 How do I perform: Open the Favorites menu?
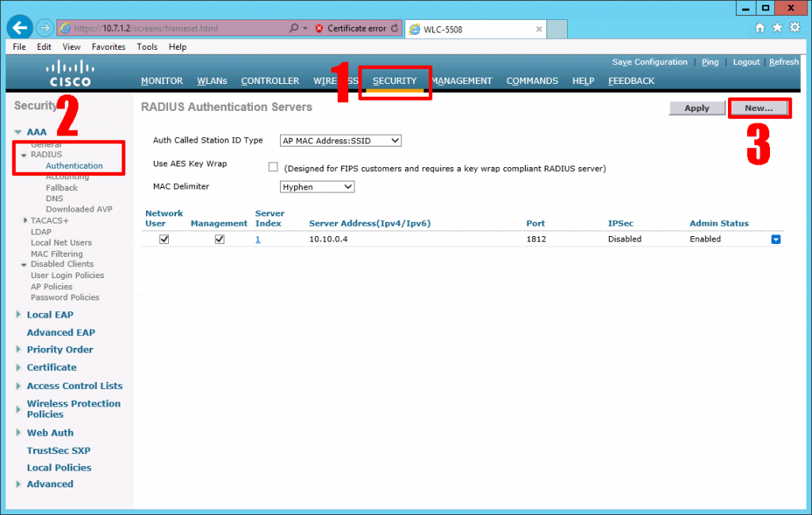(108, 46)
